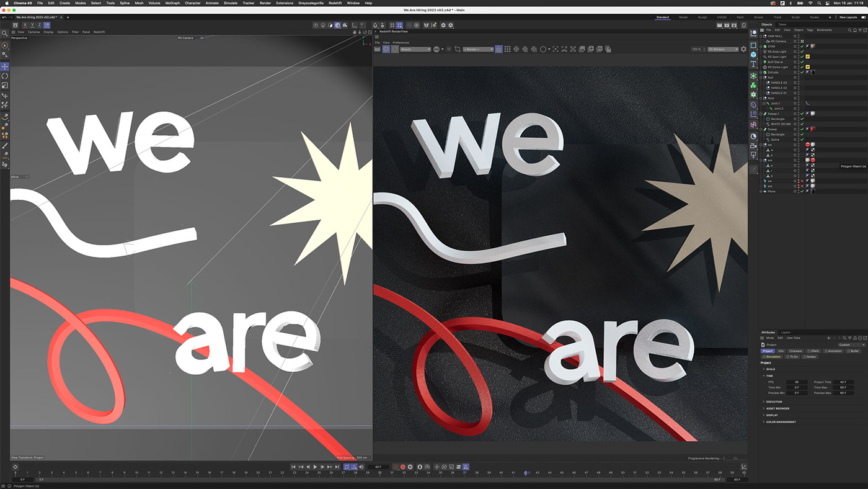Open the Fit Window zoom dropdown
The width and height of the screenshot is (868, 489).
pos(723,49)
